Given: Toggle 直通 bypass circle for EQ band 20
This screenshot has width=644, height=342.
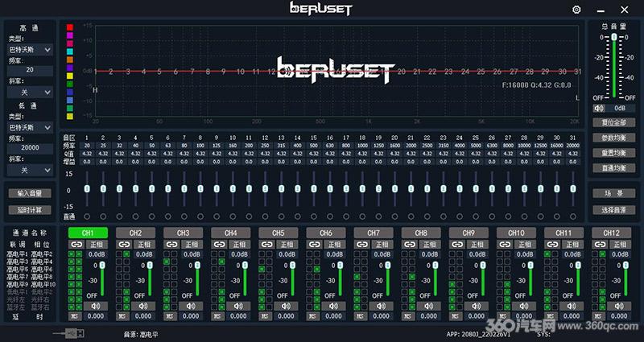Looking at the screenshot, I should coord(394,216).
